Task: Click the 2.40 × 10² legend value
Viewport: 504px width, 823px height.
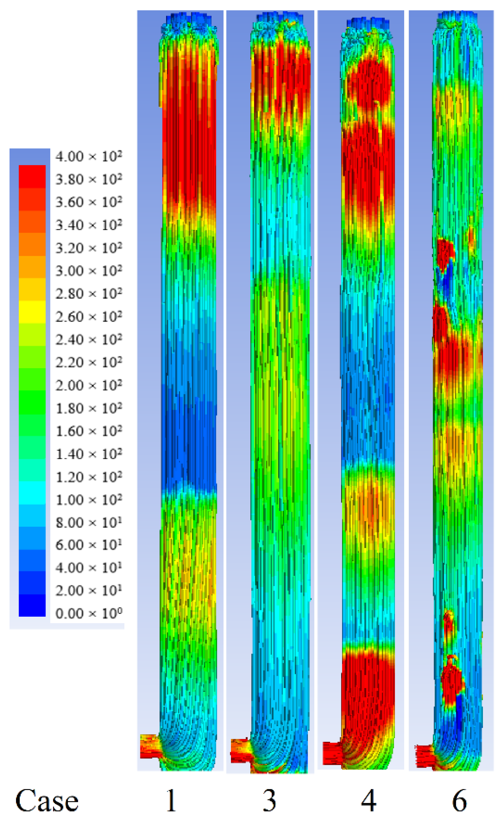Action: pos(89,339)
